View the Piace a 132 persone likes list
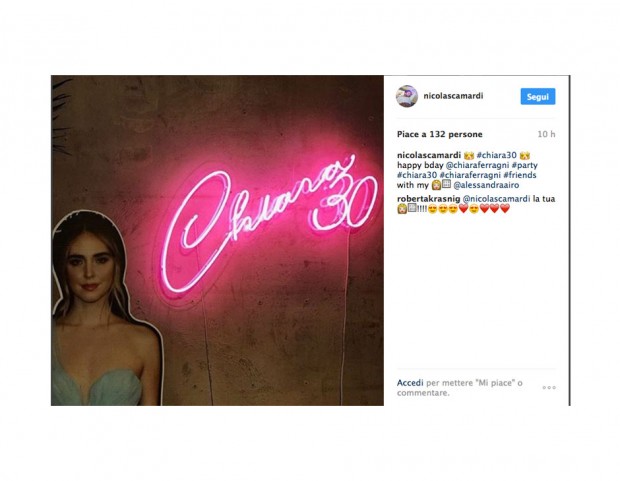620x481 pixels. click(x=440, y=134)
